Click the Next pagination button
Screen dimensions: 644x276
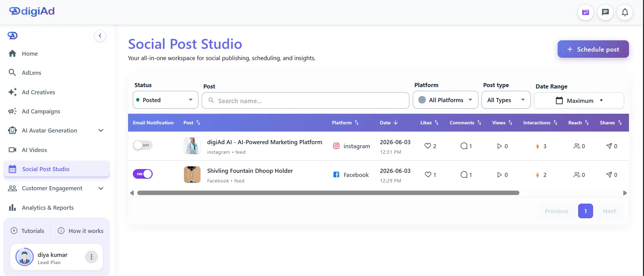click(610, 211)
